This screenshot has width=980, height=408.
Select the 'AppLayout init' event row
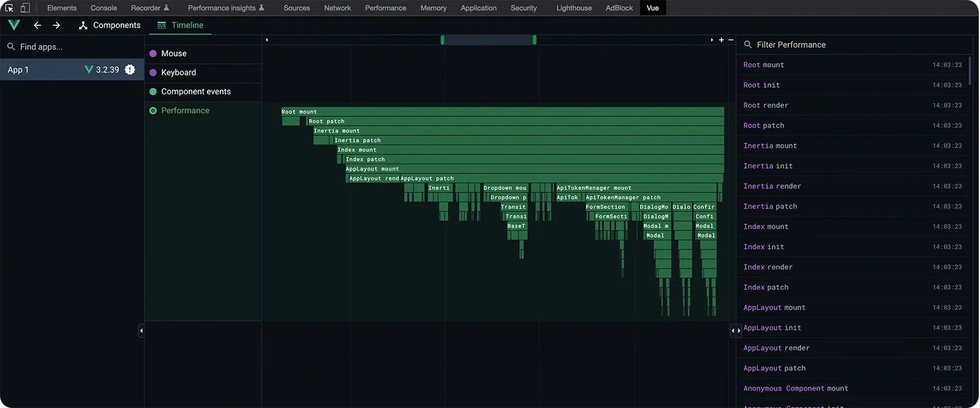coord(852,328)
